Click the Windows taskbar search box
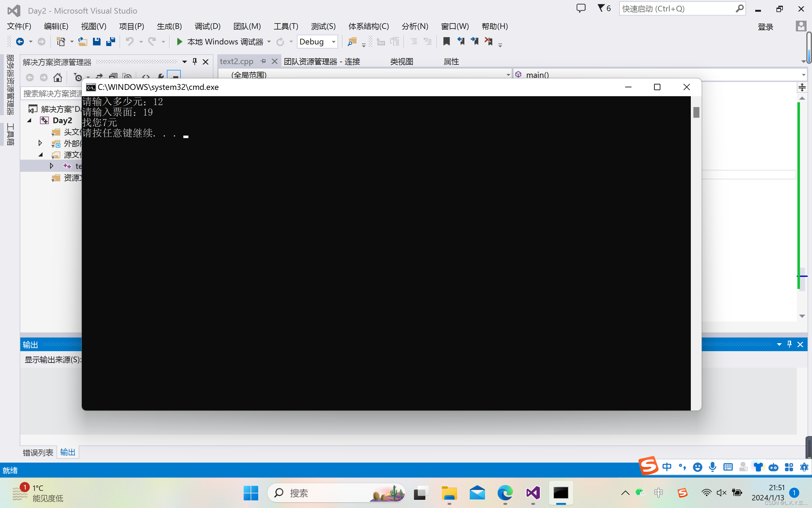Viewport: 812px width, 508px height. 336,493
